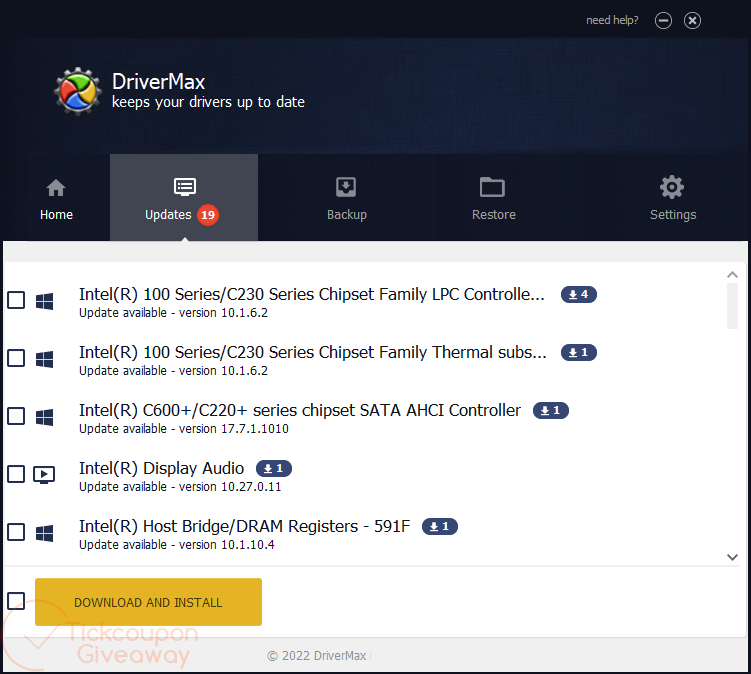Click the red 19 updates badge

[208, 215]
